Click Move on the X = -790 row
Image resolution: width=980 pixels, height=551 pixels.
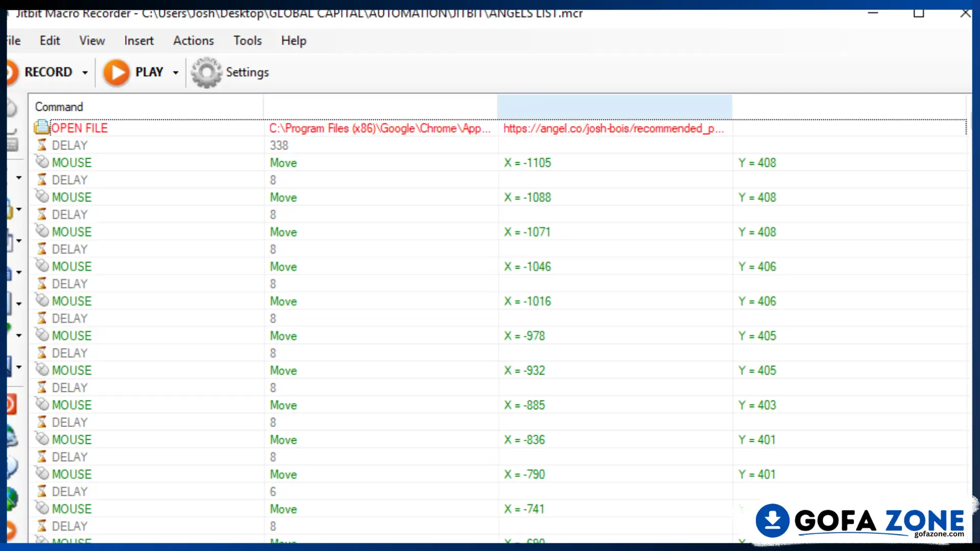click(x=283, y=474)
